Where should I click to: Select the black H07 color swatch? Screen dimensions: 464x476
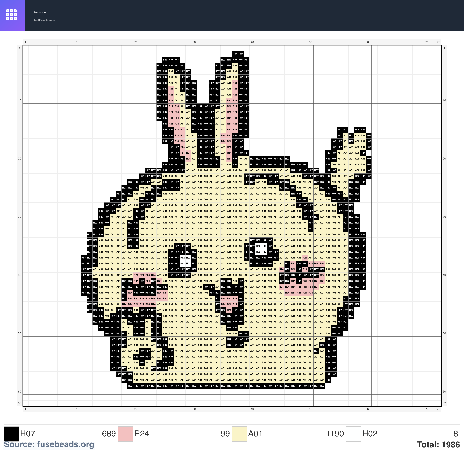(11, 434)
